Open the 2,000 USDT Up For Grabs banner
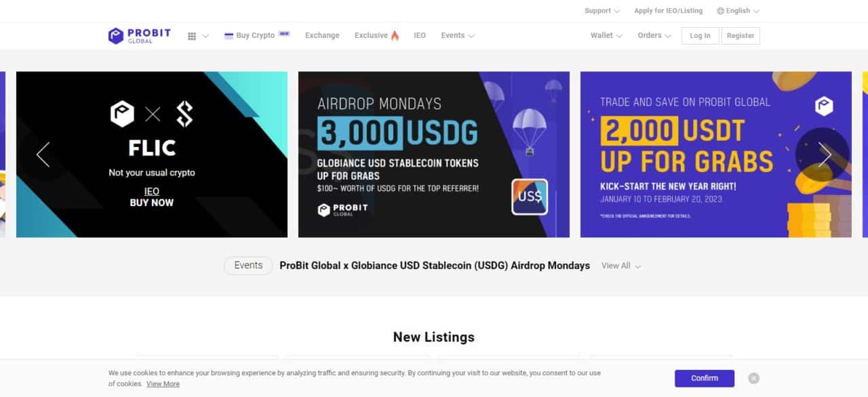Screen dimensions: 868x397 click(x=716, y=154)
